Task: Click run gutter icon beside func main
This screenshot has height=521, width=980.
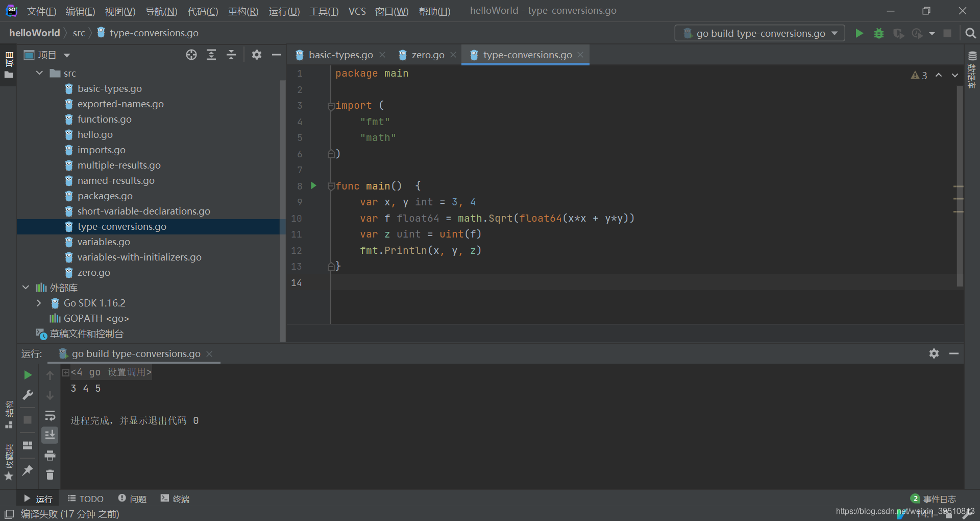Action: [314, 185]
